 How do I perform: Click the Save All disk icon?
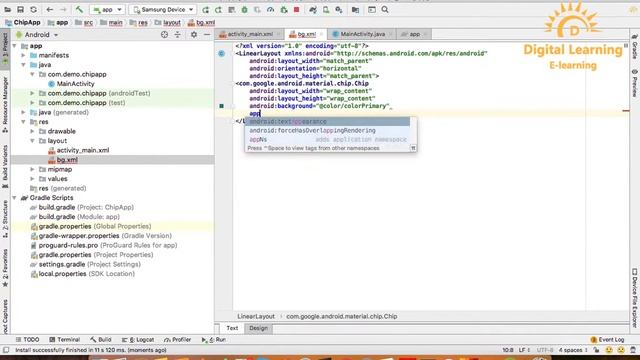[x=20, y=9]
